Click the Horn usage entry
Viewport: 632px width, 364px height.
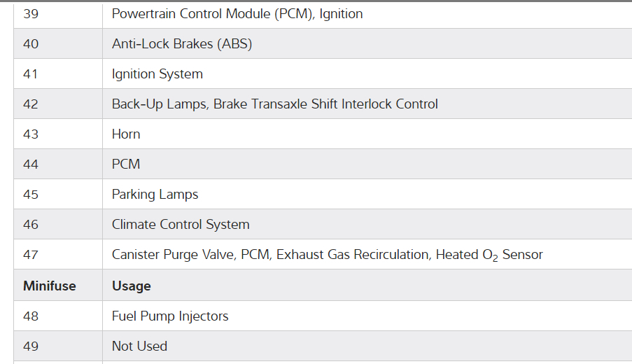tap(126, 134)
